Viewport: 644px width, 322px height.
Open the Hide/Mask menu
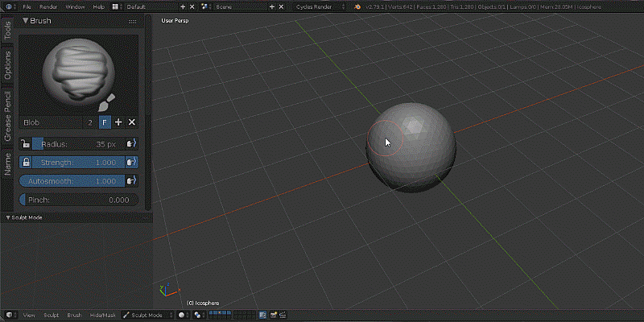point(102,315)
